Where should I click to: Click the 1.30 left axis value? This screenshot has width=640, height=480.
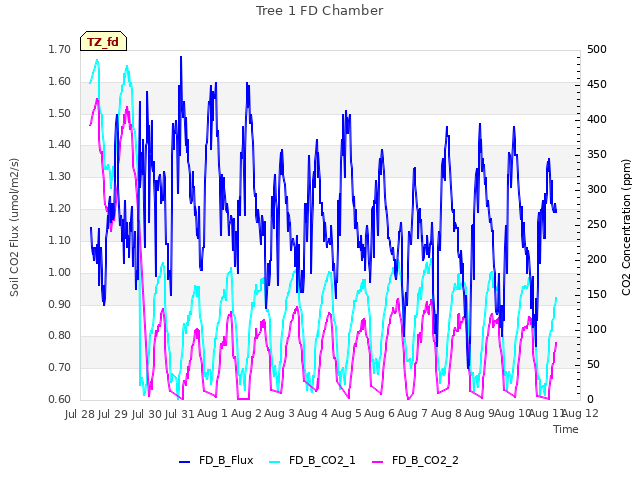click(59, 177)
